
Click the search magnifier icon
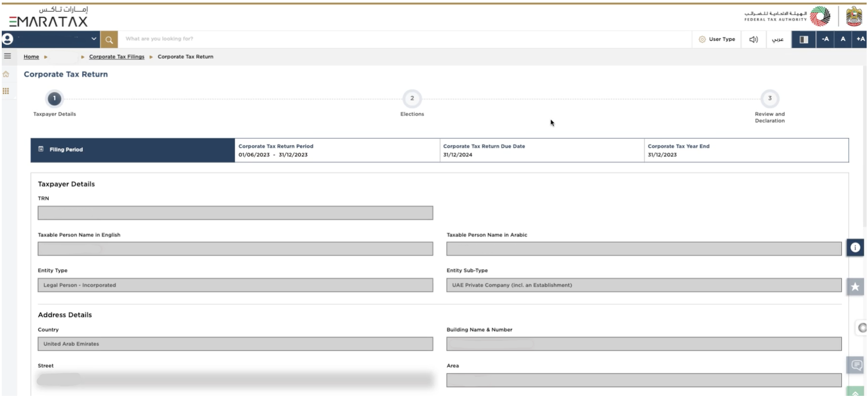(x=109, y=40)
